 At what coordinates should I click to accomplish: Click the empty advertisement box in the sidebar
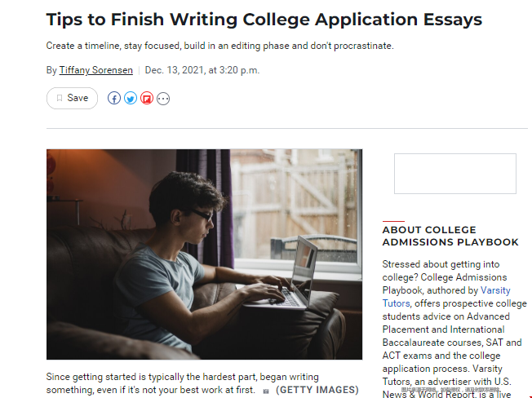pyautogui.click(x=455, y=174)
